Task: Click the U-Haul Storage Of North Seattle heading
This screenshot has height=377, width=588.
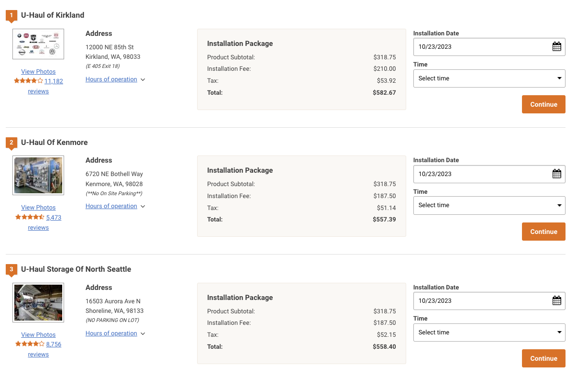Action: coord(76,269)
